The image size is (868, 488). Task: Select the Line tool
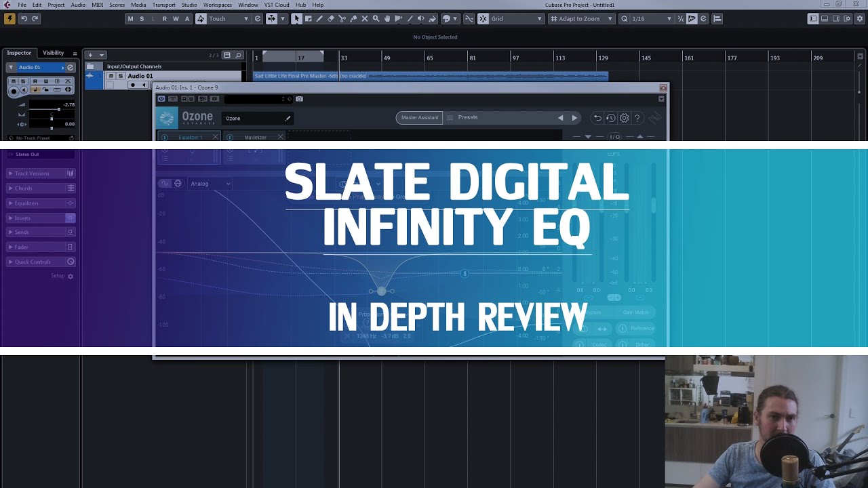pyautogui.click(x=410, y=18)
